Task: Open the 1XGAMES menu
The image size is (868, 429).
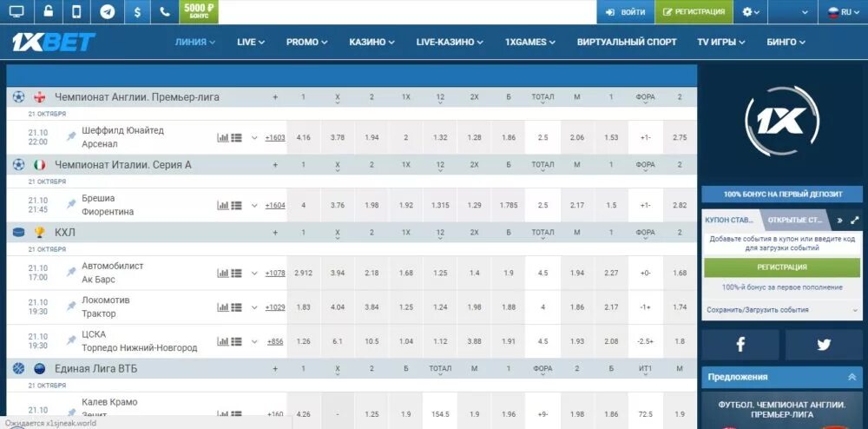Action: pos(529,42)
